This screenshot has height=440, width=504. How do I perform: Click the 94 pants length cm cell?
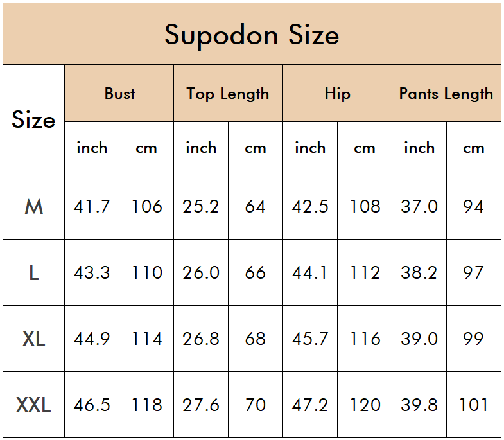(x=474, y=206)
